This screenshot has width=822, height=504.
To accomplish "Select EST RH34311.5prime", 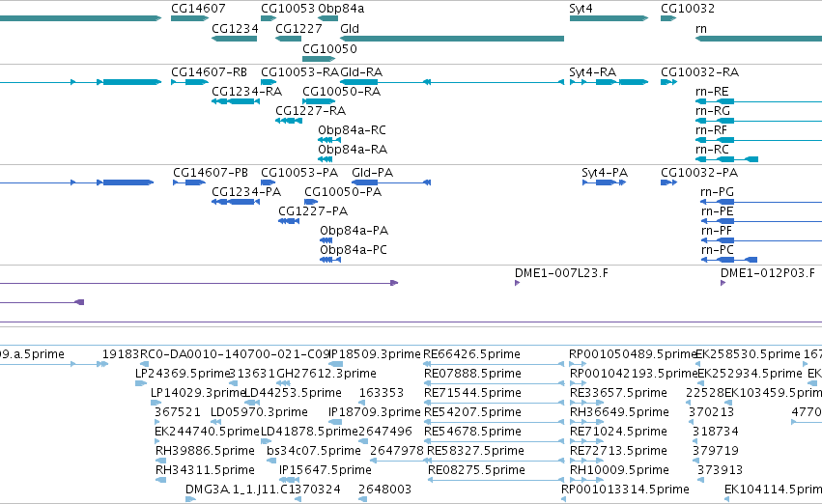I will (205, 470).
